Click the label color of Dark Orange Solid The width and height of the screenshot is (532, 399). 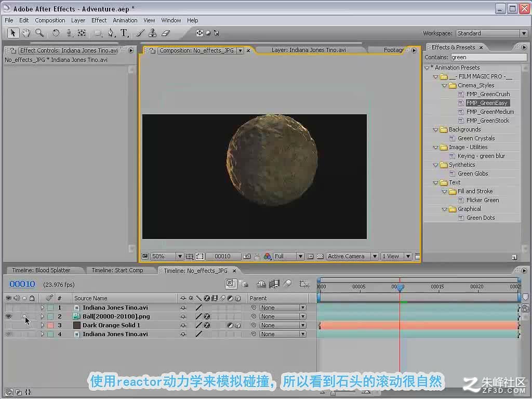(50, 325)
